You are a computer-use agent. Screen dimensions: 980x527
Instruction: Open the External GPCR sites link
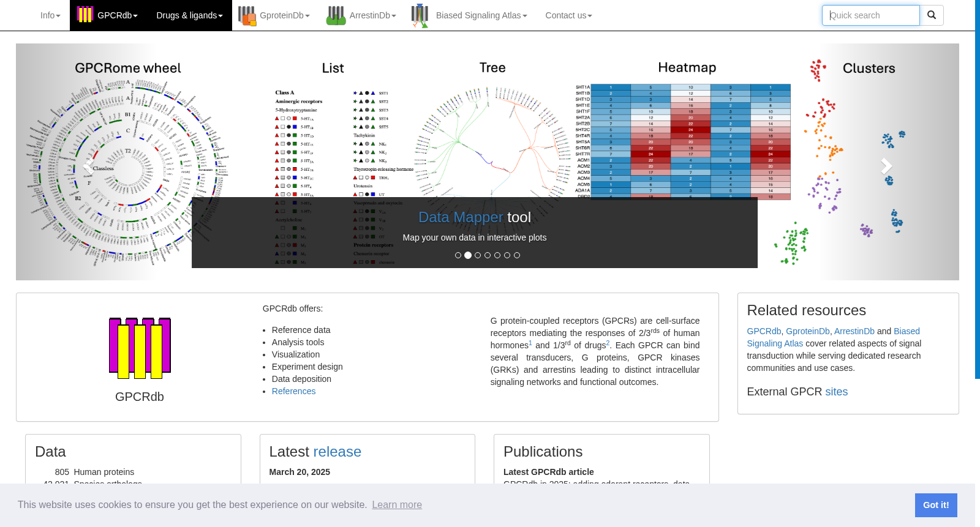836,392
